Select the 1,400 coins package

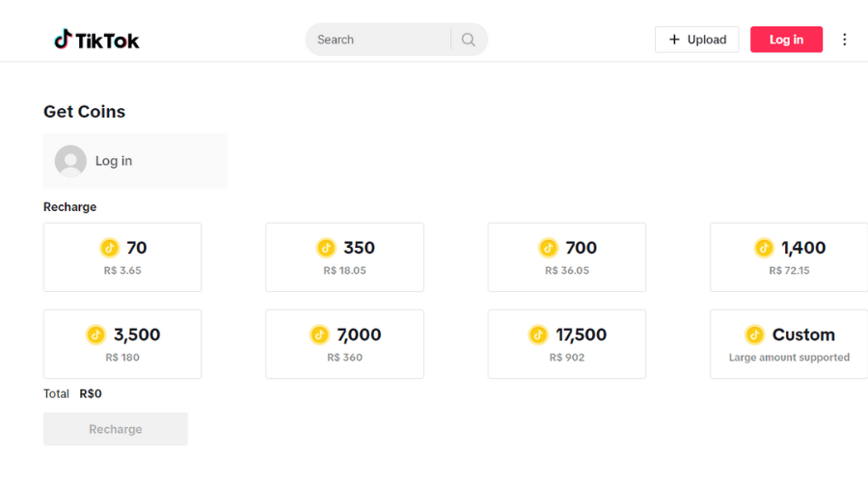pyautogui.click(x=789, y=257)
